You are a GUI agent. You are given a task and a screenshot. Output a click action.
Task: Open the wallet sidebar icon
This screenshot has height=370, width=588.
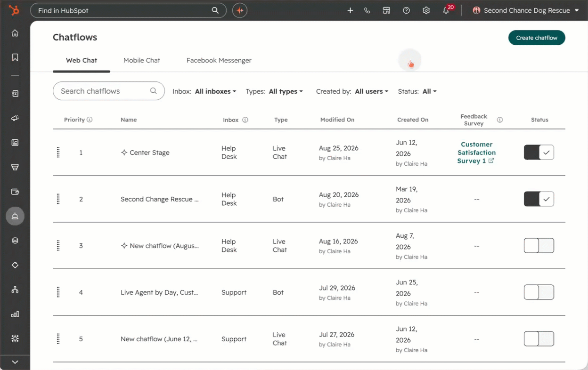click(15, 192)
